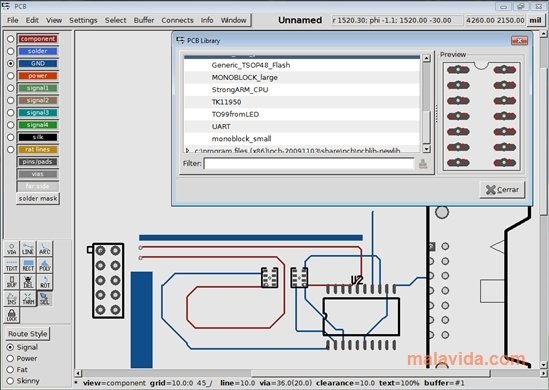The image size is (549, 390).
Task: Choose the signal3 layer radio button
Action: (11, 112)
